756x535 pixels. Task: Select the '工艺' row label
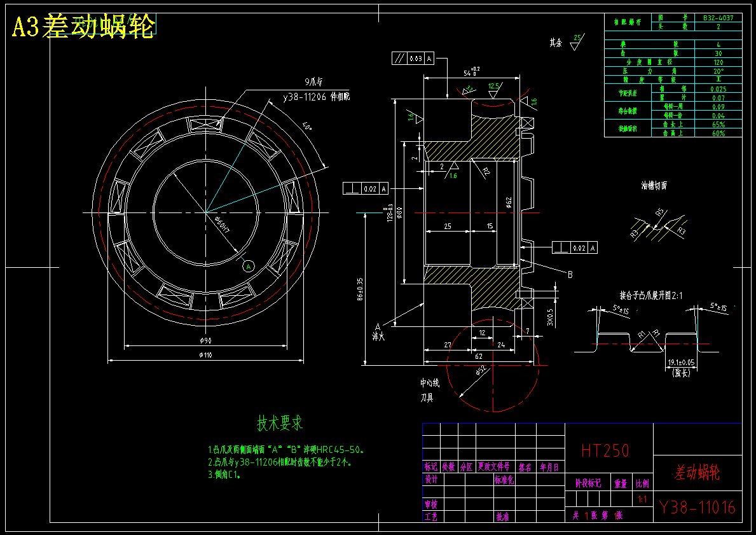coord(431,517)
